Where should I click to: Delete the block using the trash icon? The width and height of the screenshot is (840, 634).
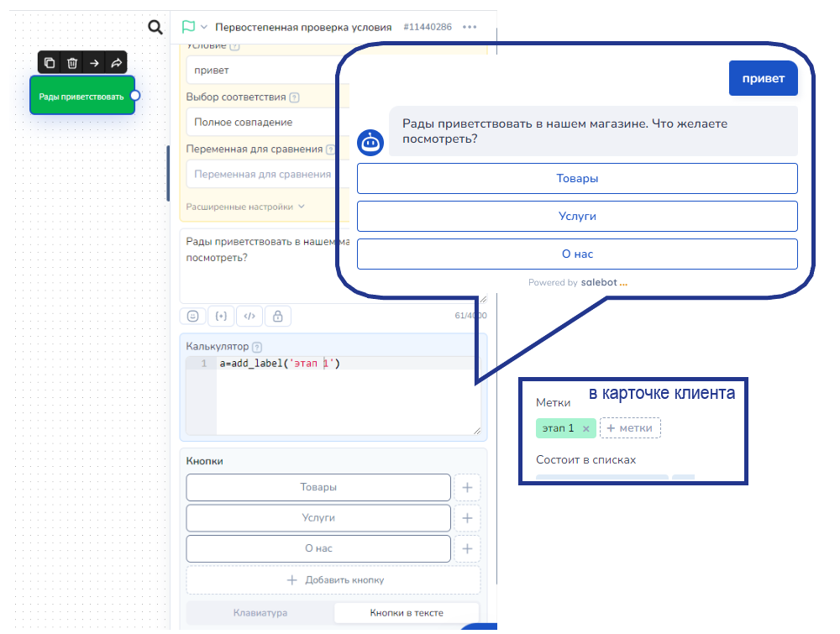72,63
